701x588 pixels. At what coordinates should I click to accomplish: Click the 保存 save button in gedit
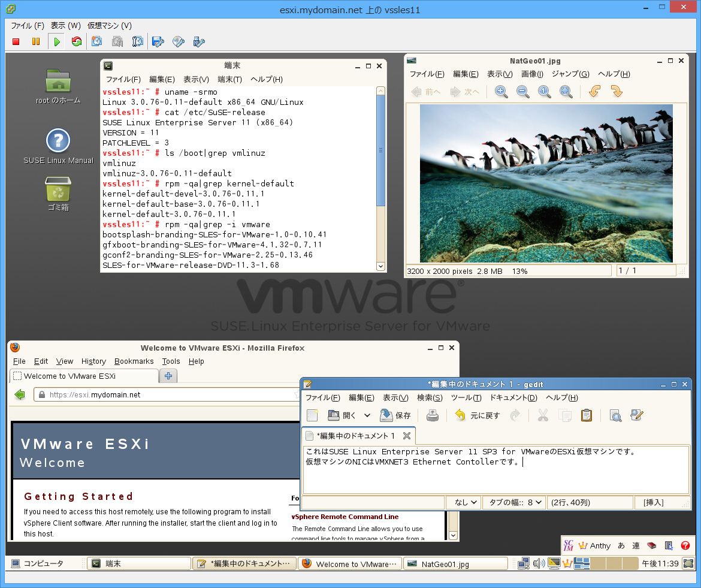pos(395,415)
